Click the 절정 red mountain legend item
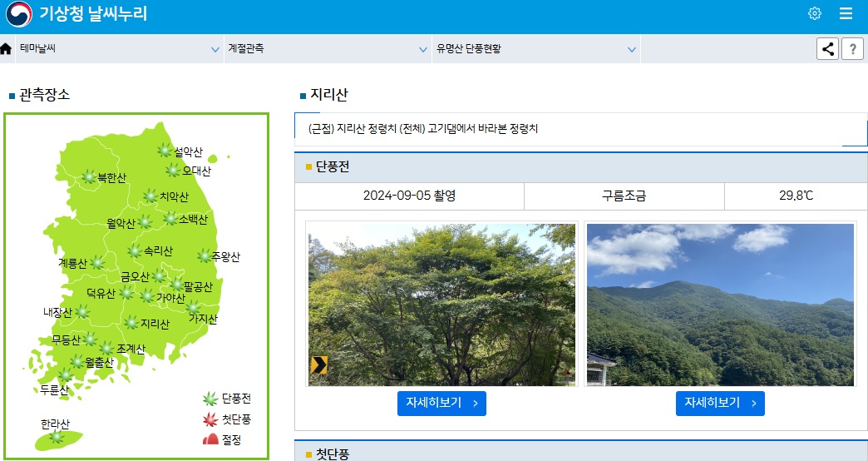The image size is (868, 461). (222, 440)
